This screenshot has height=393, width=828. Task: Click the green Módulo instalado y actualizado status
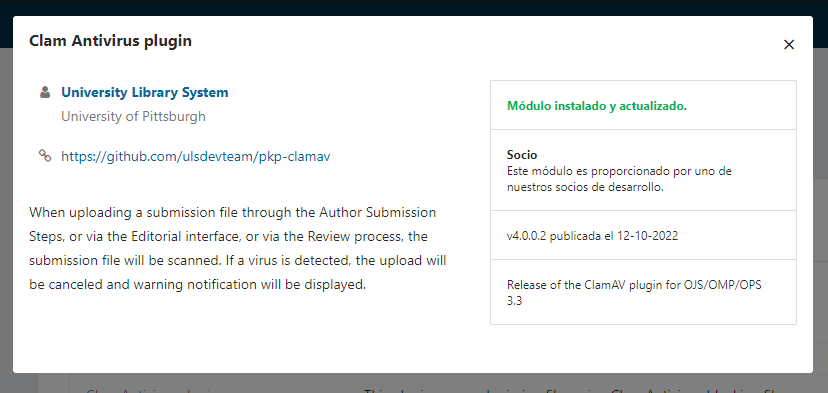click(597, 106)
